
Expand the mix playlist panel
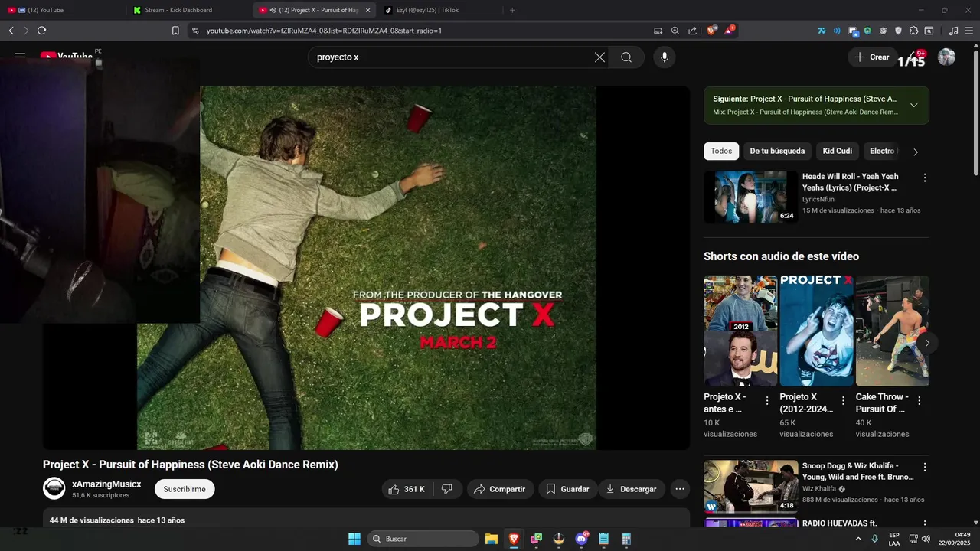[x=913, y=106]
